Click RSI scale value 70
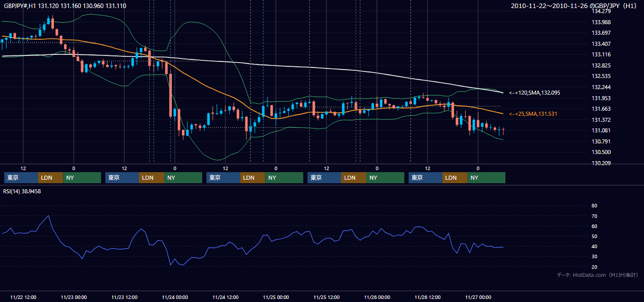The width and height of the screenshot is (644, 302). click(x=594, y=216)
